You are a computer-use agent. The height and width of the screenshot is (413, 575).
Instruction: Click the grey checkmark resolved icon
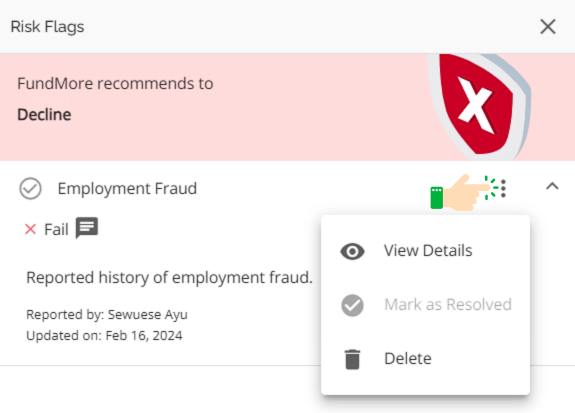click(352, 305)
